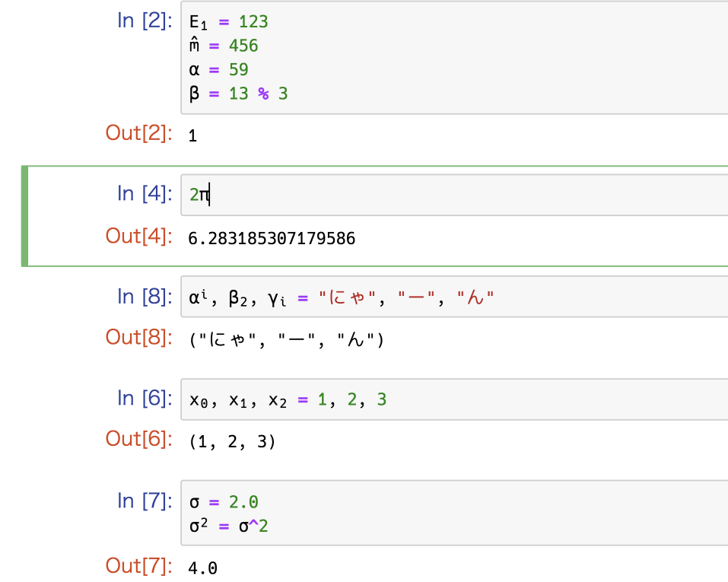Click the Out[4] output label

tap(138, 236)
